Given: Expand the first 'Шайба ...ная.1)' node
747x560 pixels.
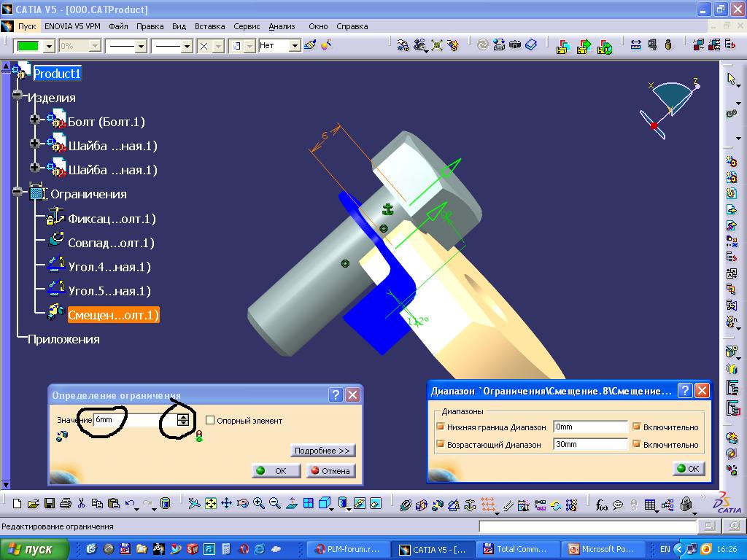Looking at the screenshot, I should (34, 144).
